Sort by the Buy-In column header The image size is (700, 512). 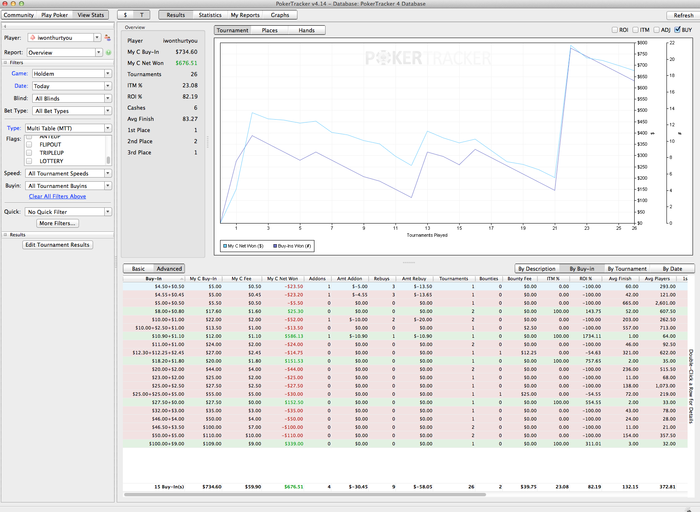tap(154, 279)
